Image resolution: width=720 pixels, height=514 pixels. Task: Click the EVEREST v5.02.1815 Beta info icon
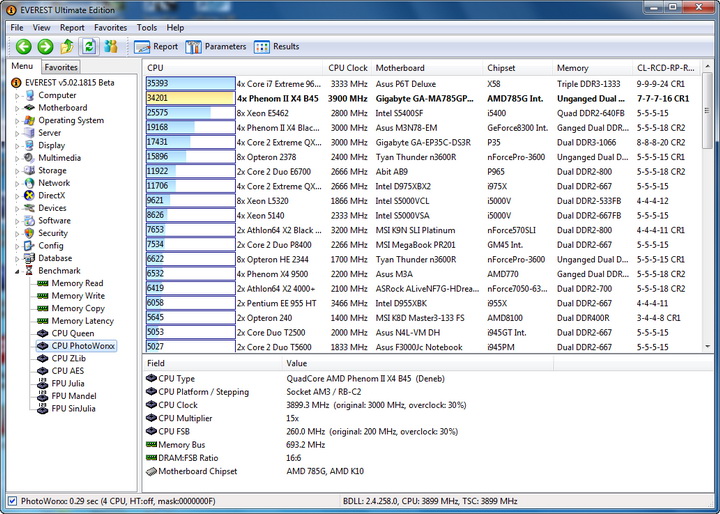tap(16, 83)
